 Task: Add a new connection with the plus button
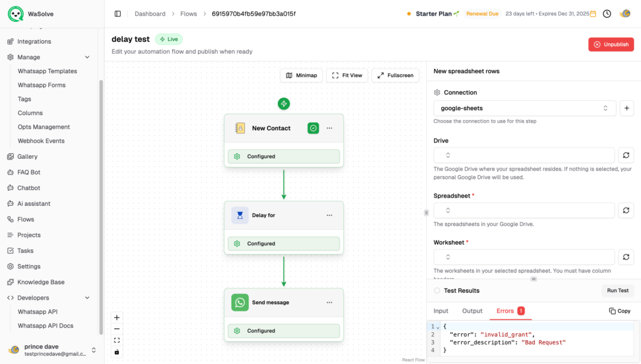click(x=626, y=108)
